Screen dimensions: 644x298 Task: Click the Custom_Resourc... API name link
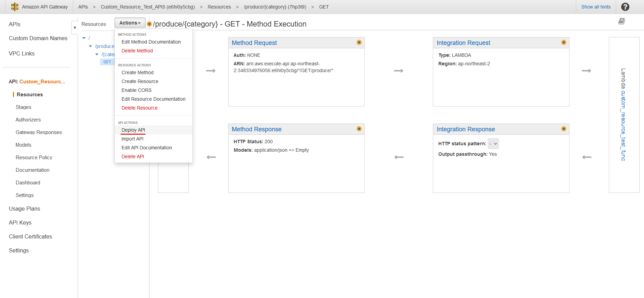42,82
